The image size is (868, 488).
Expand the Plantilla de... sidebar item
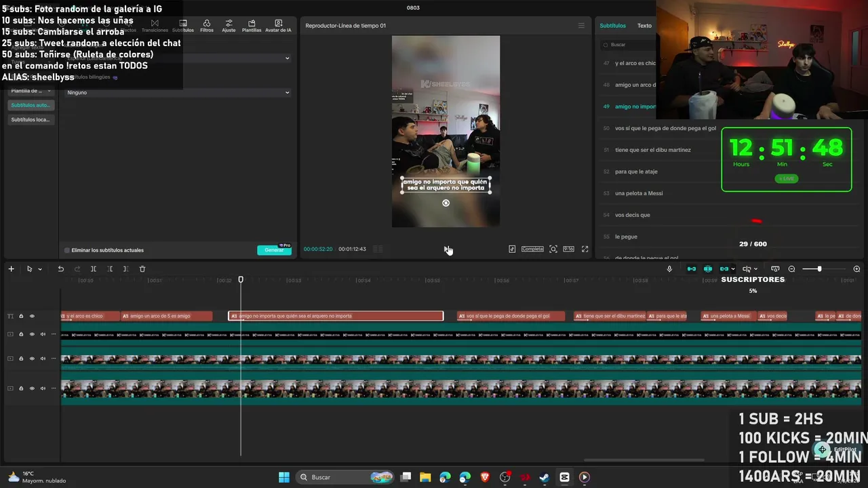(31, 90)
